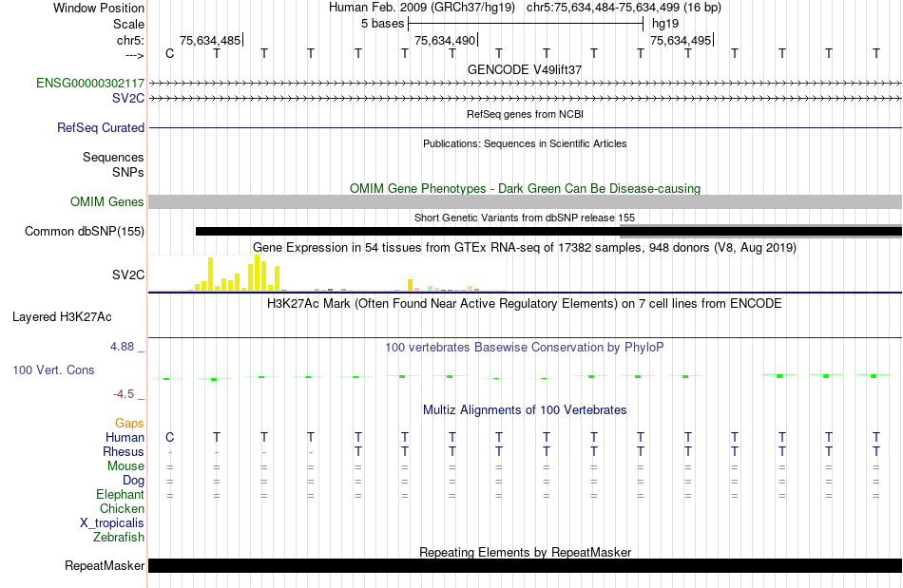The image size is (903, 588).
Task: Click the 75,634,495 position marker
Action: 682,40
